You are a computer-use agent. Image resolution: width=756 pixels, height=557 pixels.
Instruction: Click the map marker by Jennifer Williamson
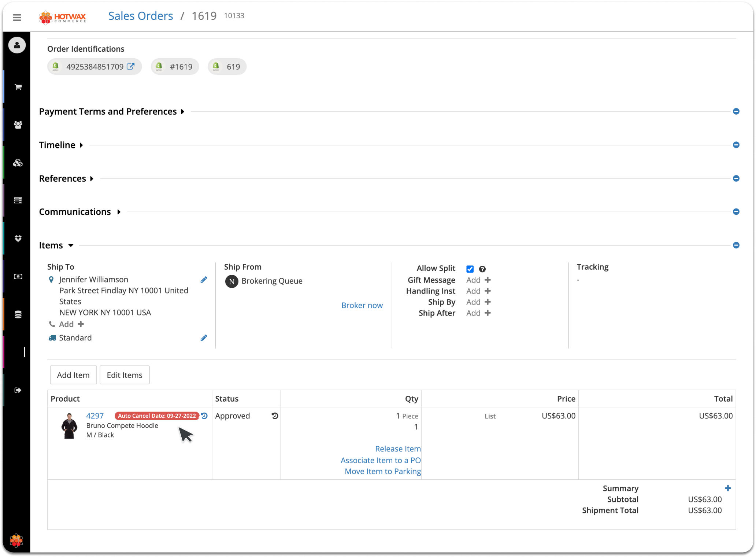(51, 280)
